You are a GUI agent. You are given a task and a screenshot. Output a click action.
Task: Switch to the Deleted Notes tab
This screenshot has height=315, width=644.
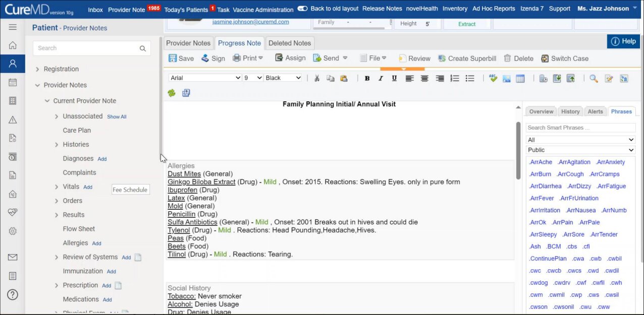(x=290, y=43)
